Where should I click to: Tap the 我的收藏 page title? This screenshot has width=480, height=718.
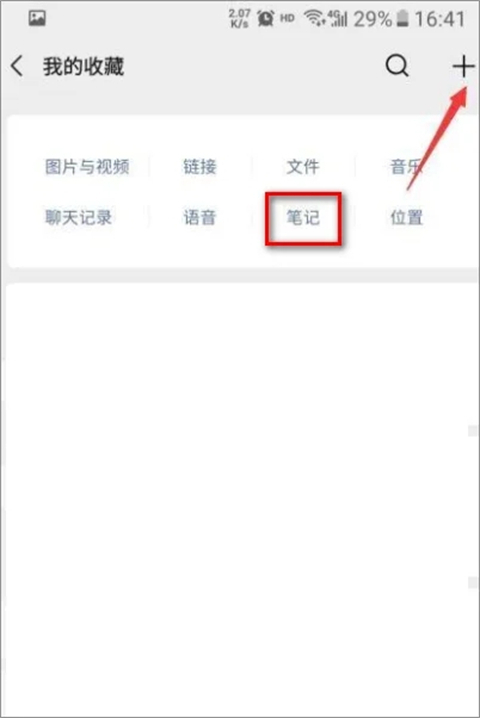tap(83, 66)
